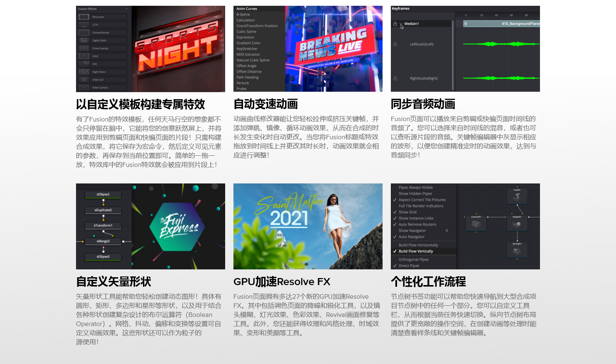Select the Video Call effect icon

[84, 80]
